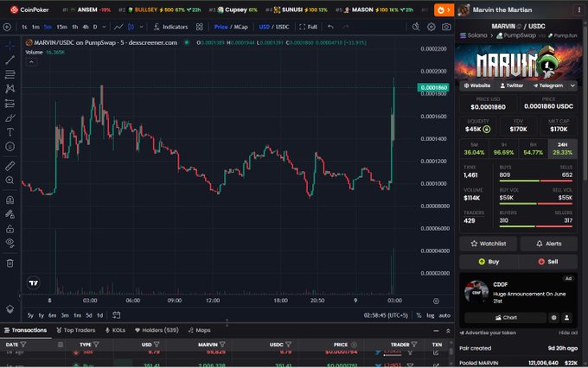The height and width of the screenshot is (368, 588).
Task: Open the timezone clock menu
Action: click(x=386, y=315)
